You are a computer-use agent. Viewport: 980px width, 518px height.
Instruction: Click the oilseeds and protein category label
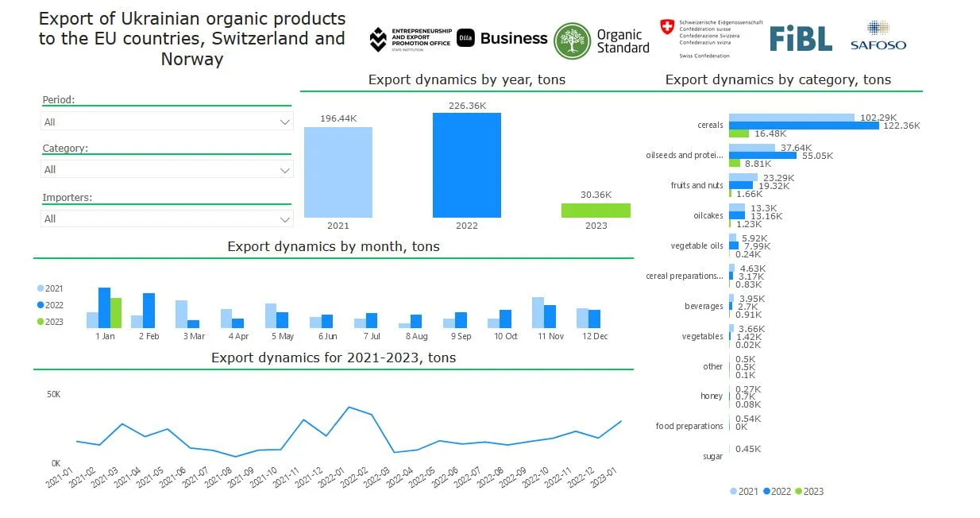click(x=685, y=155)
